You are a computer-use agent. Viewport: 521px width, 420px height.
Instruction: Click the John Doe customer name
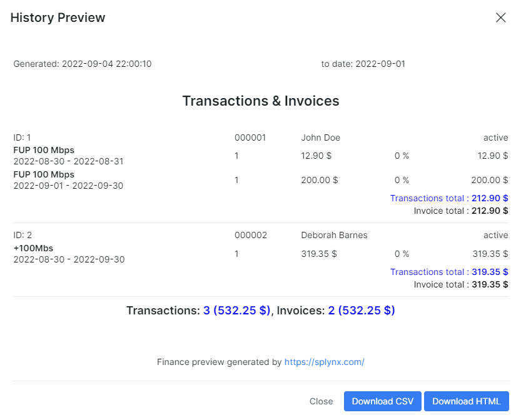pos(320,137)
